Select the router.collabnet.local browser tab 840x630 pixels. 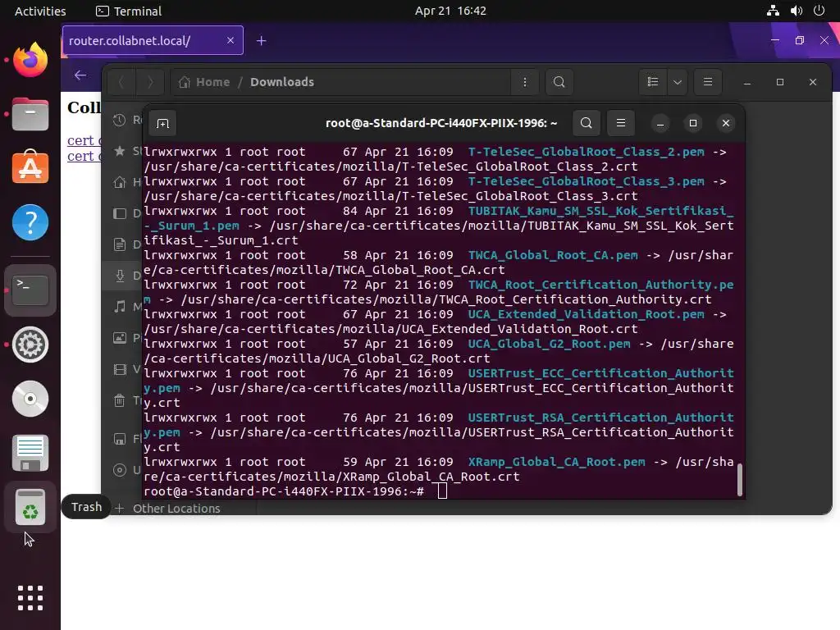coord(153,41)
